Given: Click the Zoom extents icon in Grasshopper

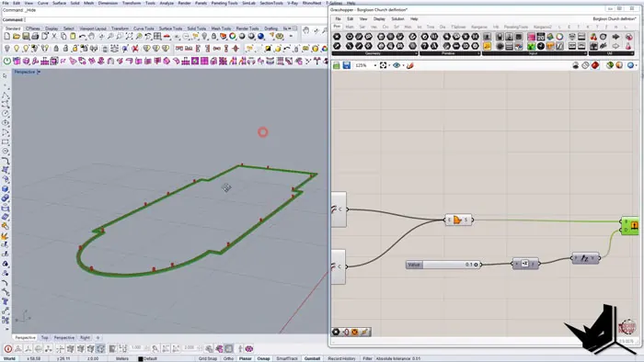Looking at the screenshot, I should coord(384,65).
